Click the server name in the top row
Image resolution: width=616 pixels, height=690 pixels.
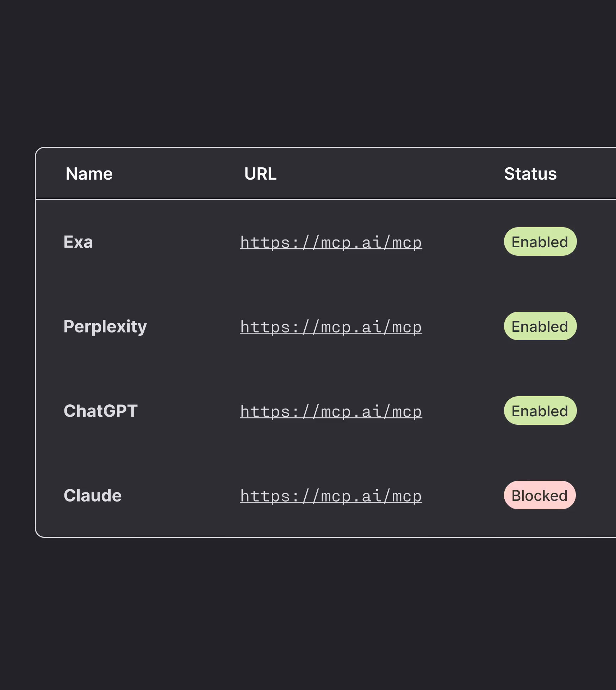78,242
